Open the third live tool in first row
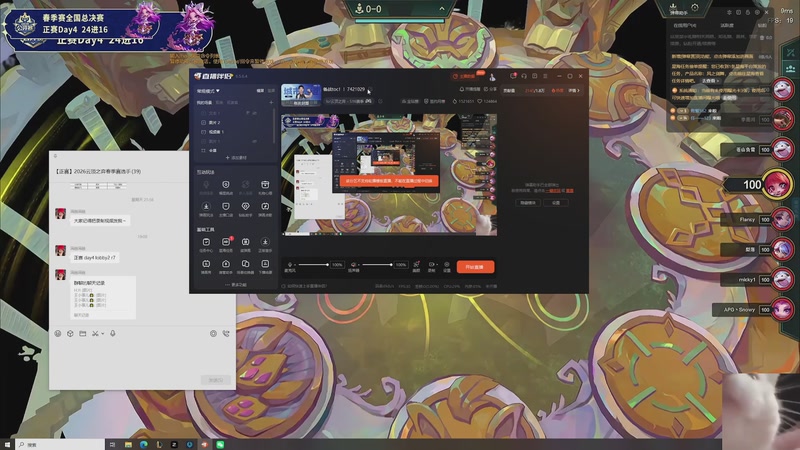The height and width of the screenshot is (450, 800). [x=245, y=244]
